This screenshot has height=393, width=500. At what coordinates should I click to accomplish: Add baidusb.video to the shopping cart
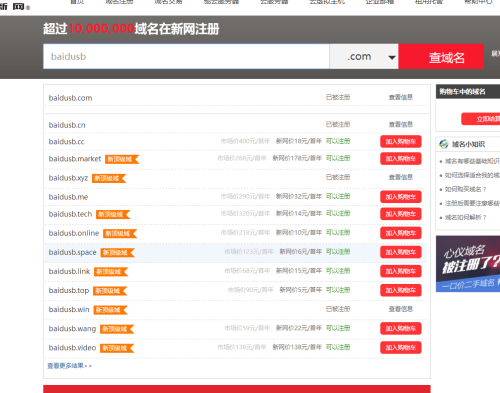(x=401, y=348)
